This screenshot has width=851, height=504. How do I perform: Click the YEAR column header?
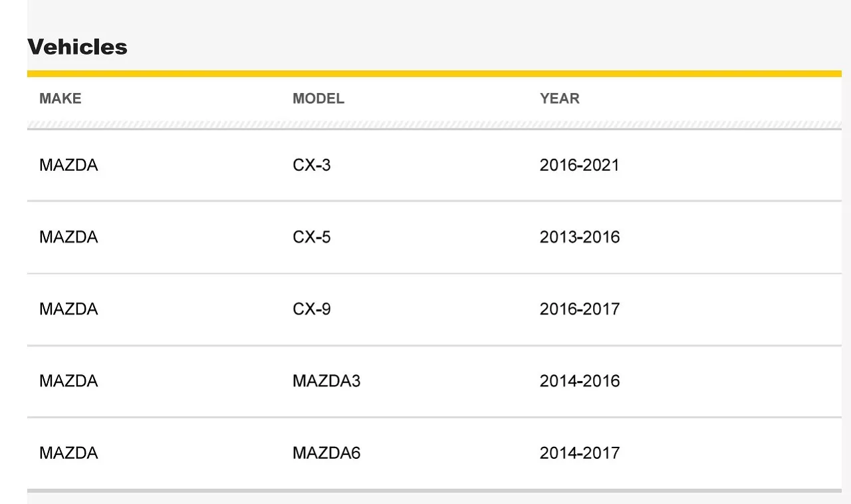(x=560, y=98)
